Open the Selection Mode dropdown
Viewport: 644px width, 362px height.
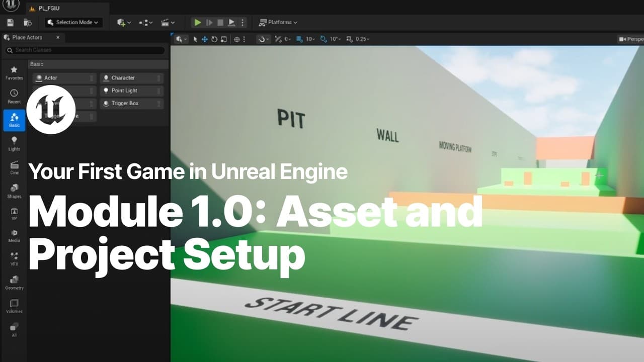pos(73,23)
